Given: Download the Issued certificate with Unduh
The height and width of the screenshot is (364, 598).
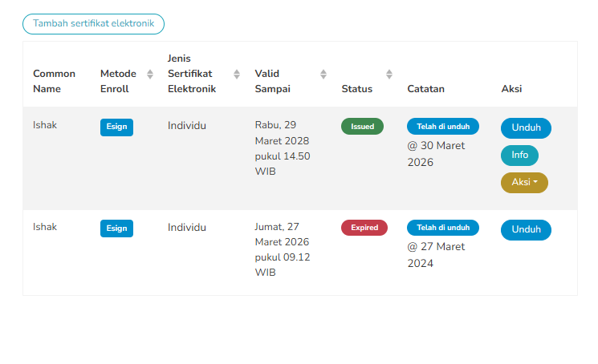Looking at the screenshot, I should 526,128.
